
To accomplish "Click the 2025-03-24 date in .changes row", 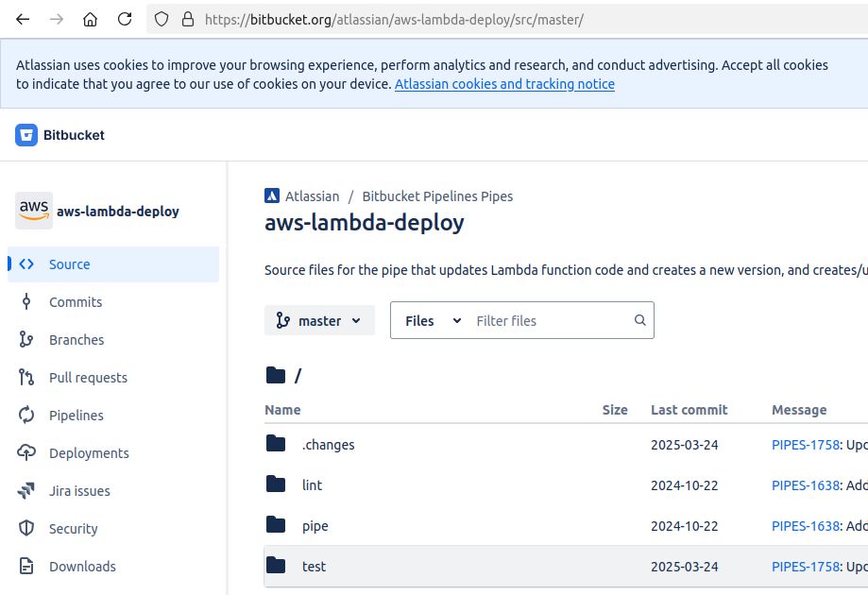I will 684,445.
